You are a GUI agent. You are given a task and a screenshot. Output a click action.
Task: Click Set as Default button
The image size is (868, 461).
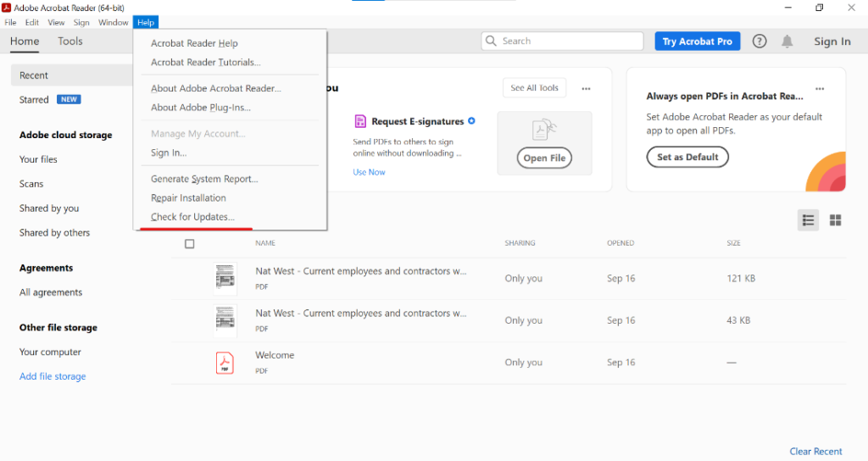pos(687,157)
